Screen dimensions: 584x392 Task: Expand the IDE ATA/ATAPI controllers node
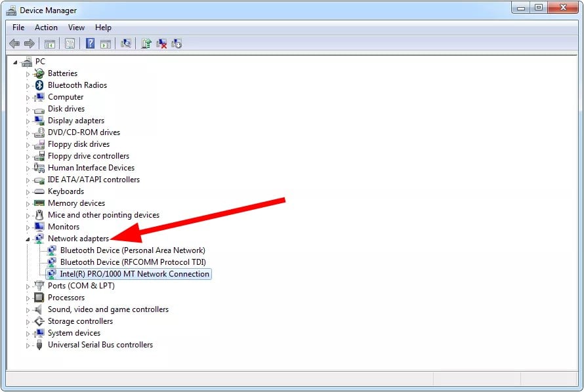pos(28,180)
